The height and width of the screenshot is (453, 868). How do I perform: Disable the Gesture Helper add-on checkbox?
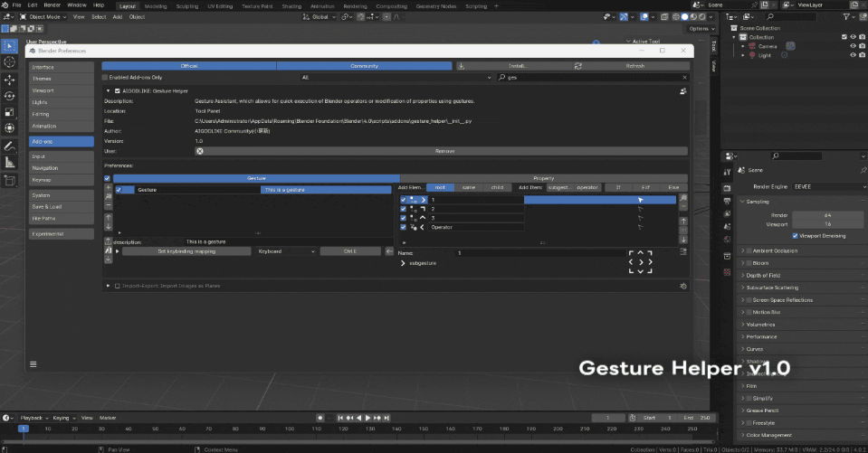click(x=118, y=90)
